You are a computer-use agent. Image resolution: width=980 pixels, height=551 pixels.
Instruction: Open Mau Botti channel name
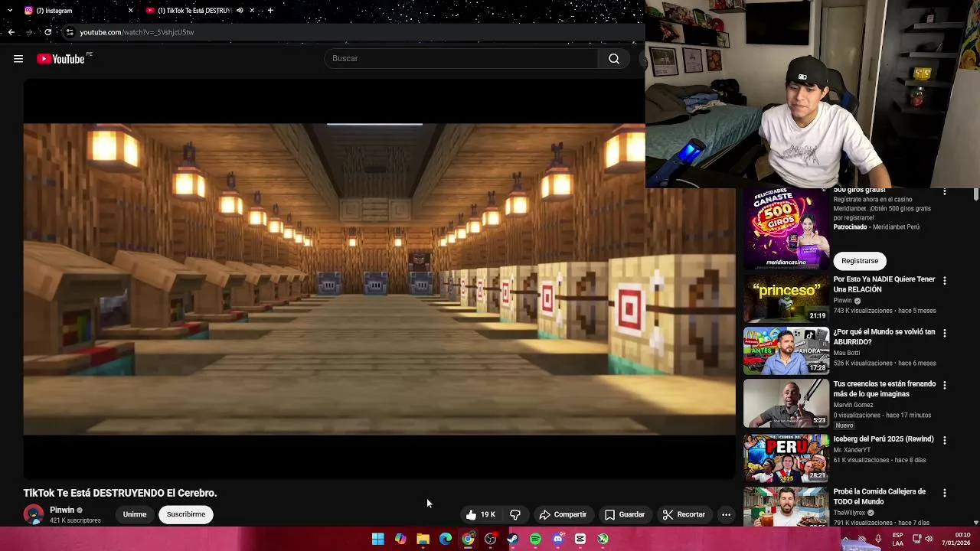847,354
